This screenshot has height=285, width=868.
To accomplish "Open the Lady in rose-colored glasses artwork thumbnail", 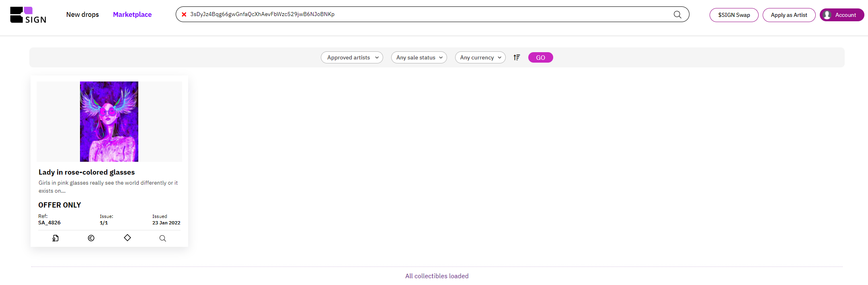I will [x=109, y=122].
